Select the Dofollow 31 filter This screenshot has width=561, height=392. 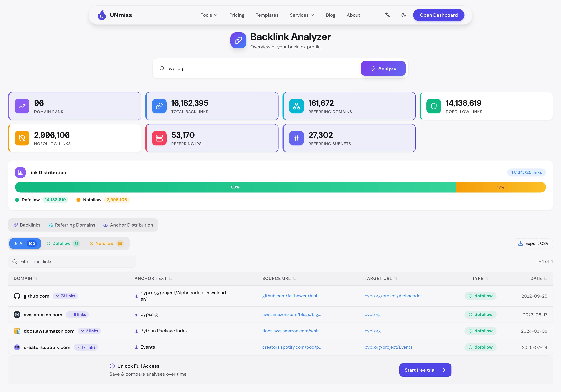[x=63, y=244]
